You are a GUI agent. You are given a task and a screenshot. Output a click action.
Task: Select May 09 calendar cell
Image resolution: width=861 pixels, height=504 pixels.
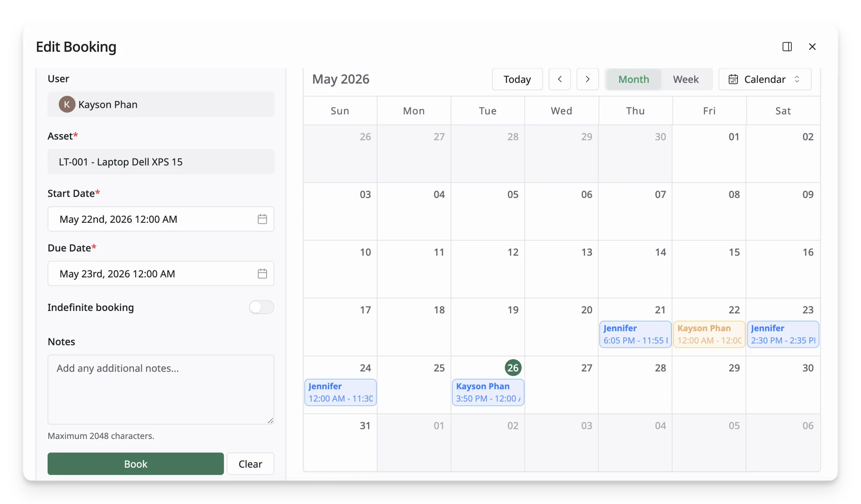783,211
